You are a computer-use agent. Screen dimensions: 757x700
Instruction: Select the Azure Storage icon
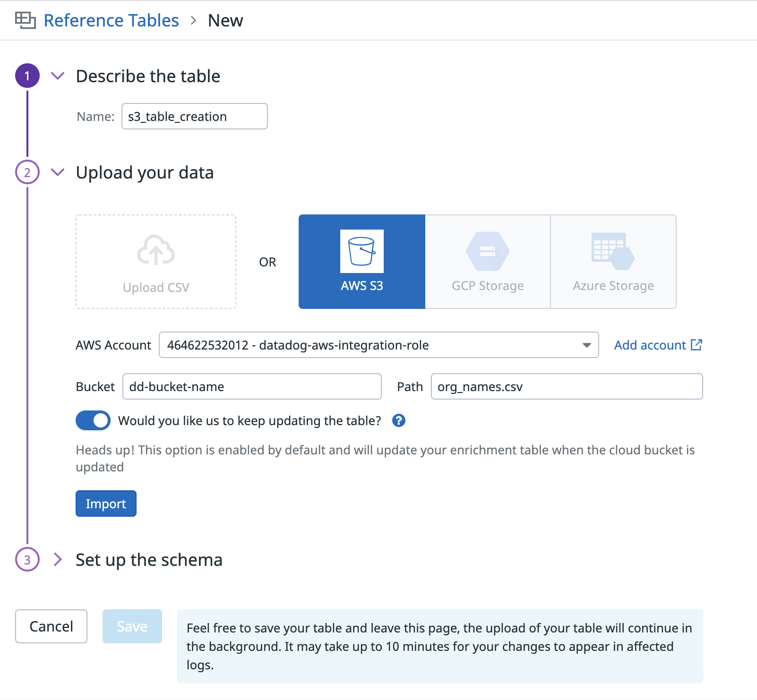613,251
